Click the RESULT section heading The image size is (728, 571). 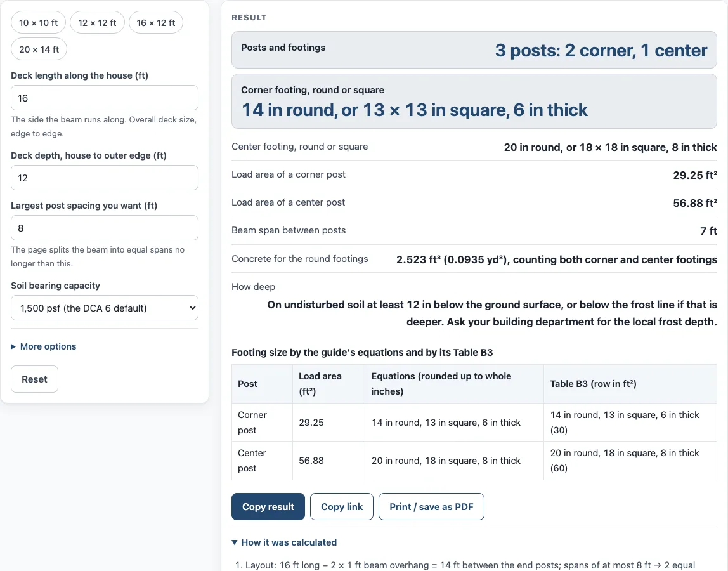point(249,17)
